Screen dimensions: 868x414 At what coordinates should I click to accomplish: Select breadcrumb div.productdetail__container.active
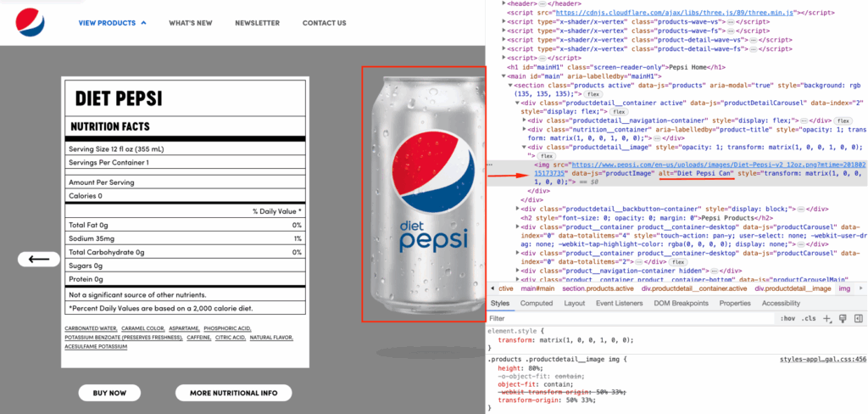click(694, 288)
